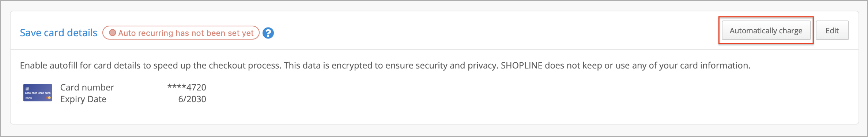Click the chip on the card image
868x137 pixels.
pos(27,88)
